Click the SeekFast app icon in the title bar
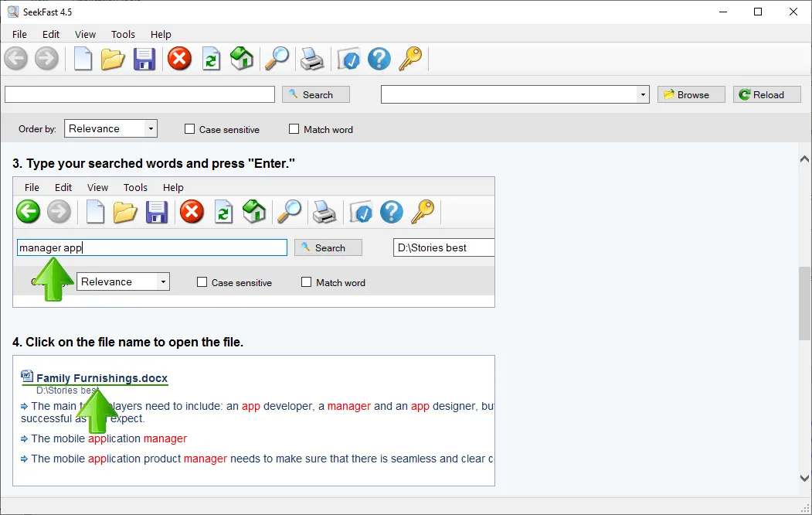This screenshot has height=515, width=812. (x=13, y=12)
